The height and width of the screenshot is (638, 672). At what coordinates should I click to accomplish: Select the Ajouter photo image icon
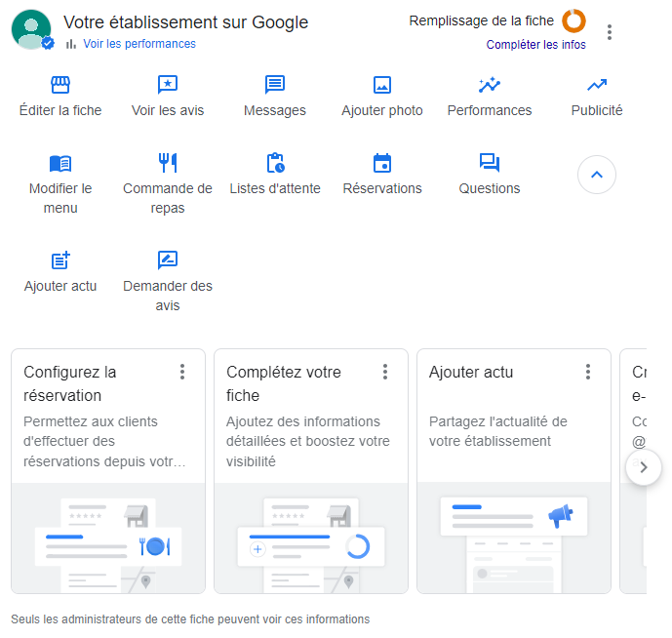pos(382,85)
